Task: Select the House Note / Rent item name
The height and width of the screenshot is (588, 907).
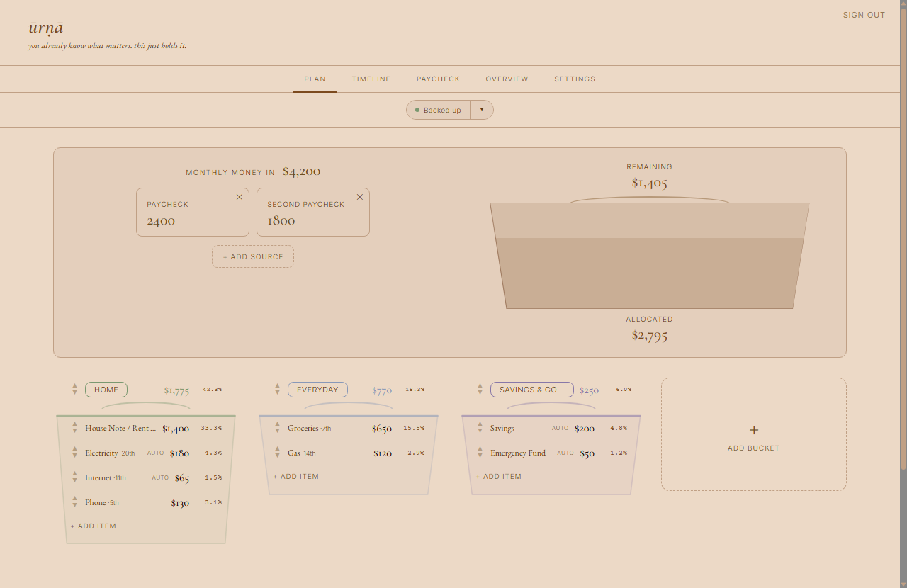Action: click(x=120, y=428)
